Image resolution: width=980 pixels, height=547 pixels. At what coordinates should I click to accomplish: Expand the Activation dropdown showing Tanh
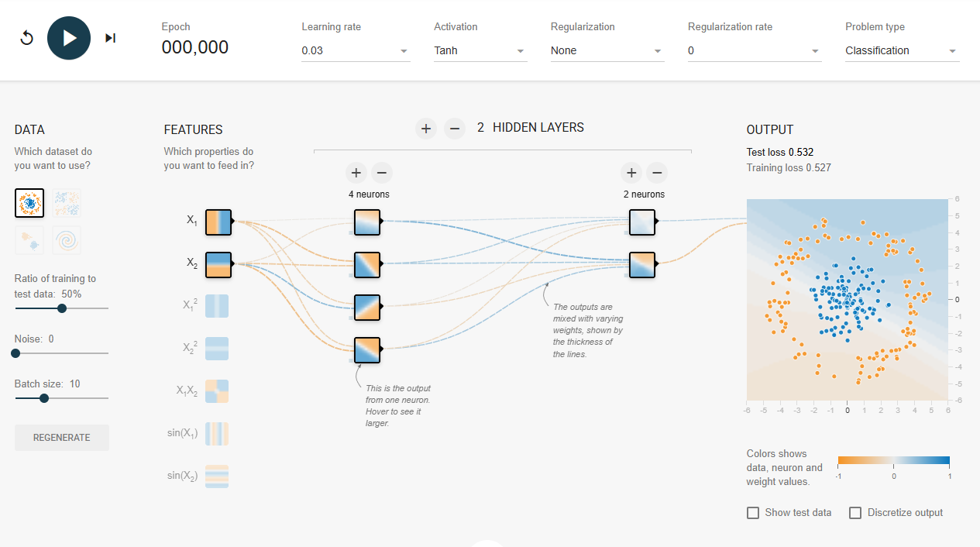point(480,51)
